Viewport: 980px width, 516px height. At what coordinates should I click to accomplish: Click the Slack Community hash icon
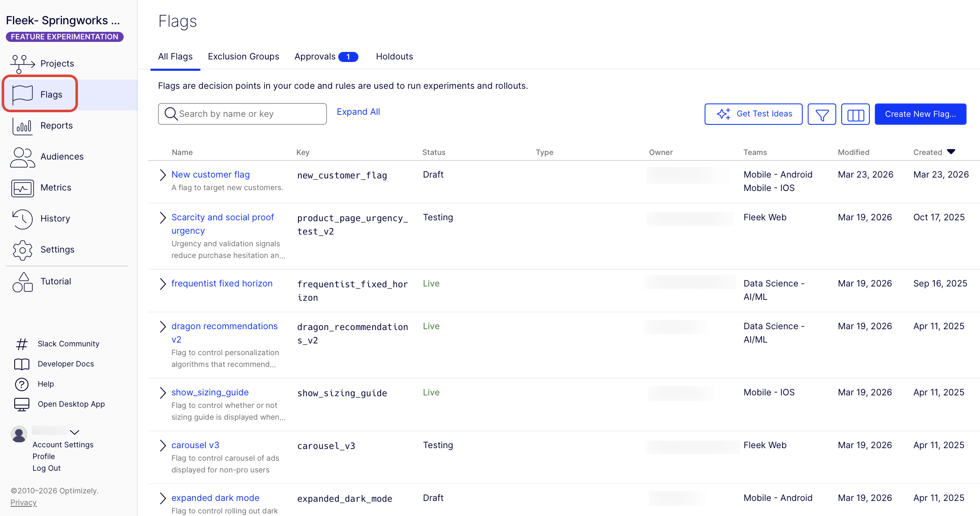[22, 344]
